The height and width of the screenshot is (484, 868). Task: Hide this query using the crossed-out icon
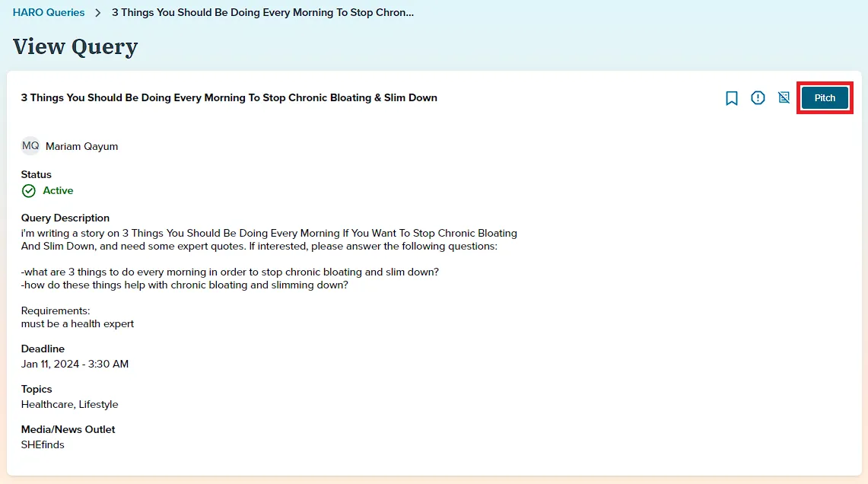click(784, 98)
